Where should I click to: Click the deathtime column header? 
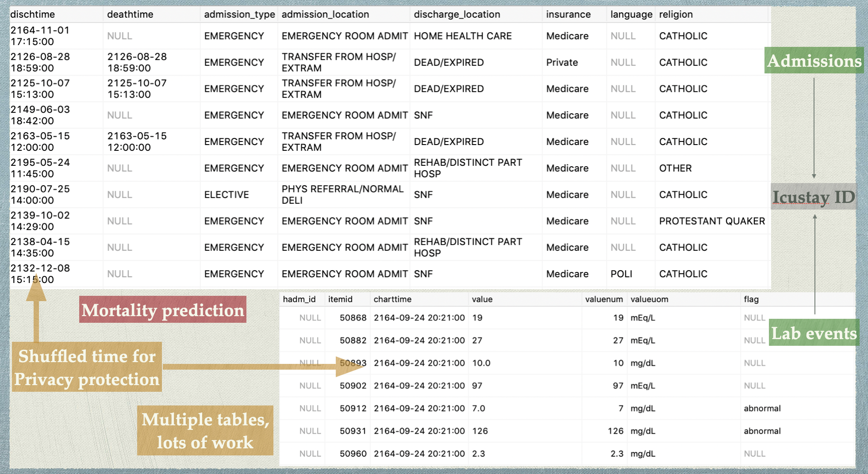click(x=130, y=14)
